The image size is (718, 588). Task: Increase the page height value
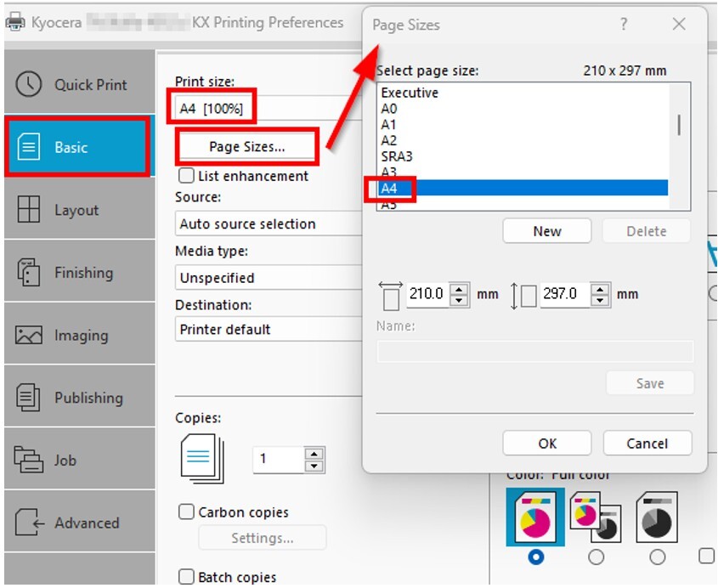point(600,289)
